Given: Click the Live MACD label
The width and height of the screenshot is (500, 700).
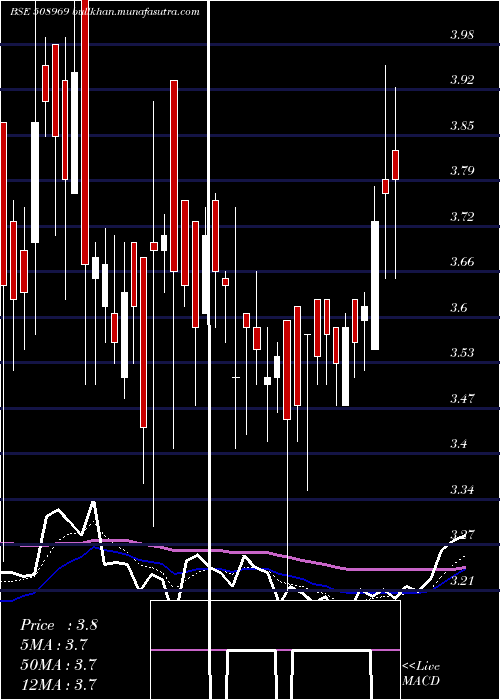Looking at the screenshot, I should coord(421,674).
